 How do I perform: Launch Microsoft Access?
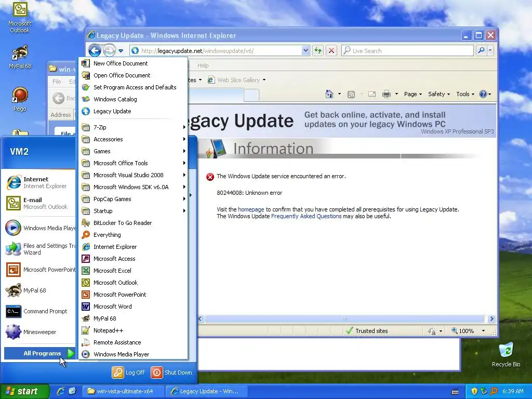click(x=133, y=259)
